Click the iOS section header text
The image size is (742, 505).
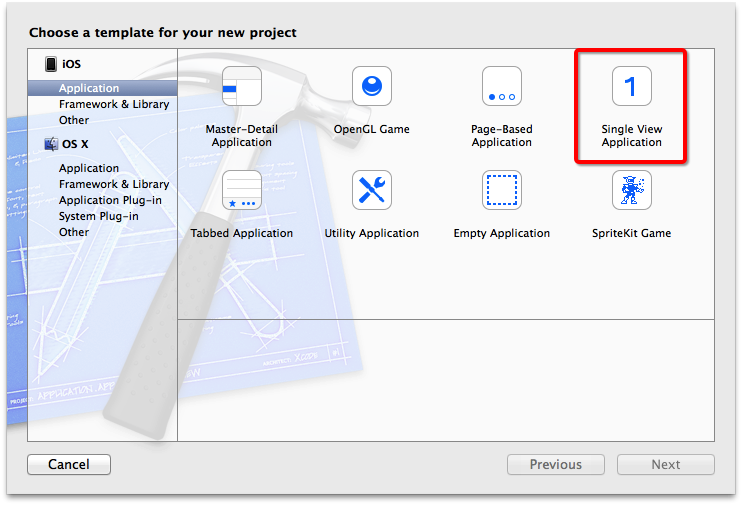(71, 64)
